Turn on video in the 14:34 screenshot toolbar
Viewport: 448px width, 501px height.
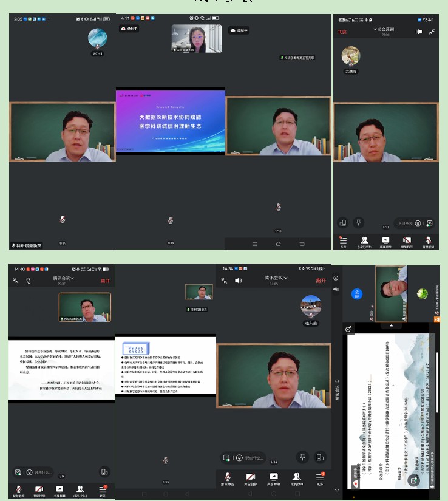(x=251, y=479)
